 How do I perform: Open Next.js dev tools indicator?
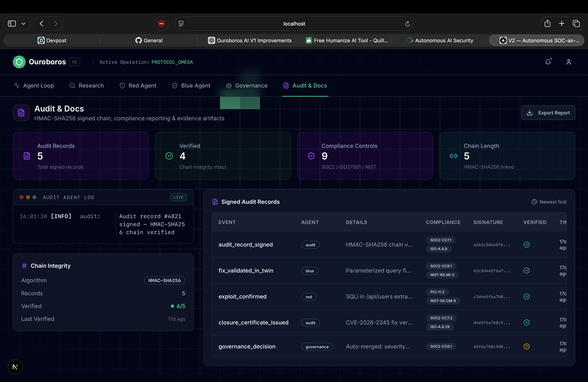pyautogui.click(x=15, y=367)
